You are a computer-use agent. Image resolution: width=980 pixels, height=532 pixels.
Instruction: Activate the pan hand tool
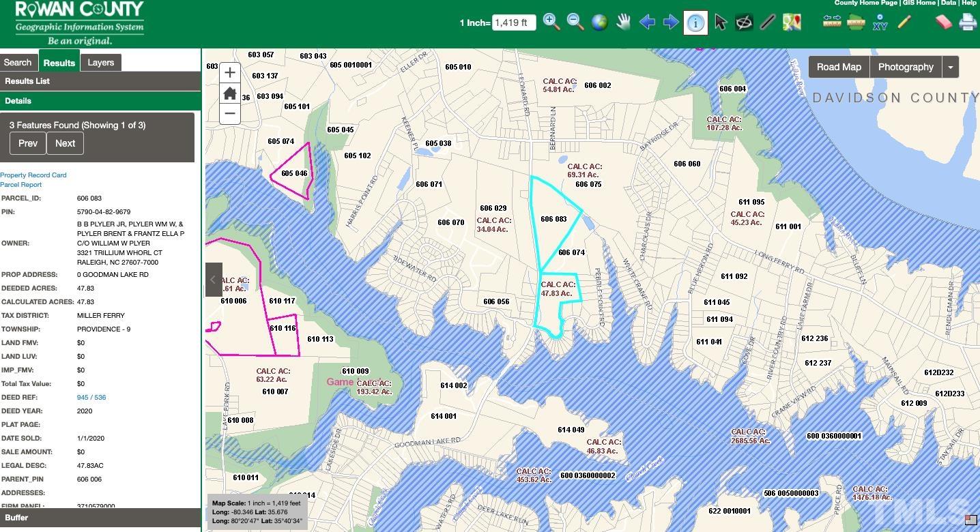pyautogui.click(x=623, y=22)
